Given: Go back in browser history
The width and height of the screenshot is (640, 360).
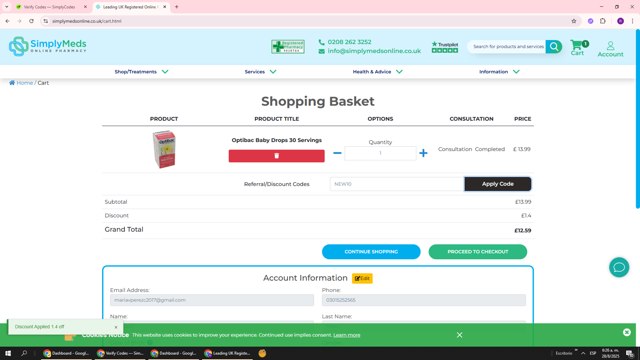Looking at the screenshot, I should point(7,21).
